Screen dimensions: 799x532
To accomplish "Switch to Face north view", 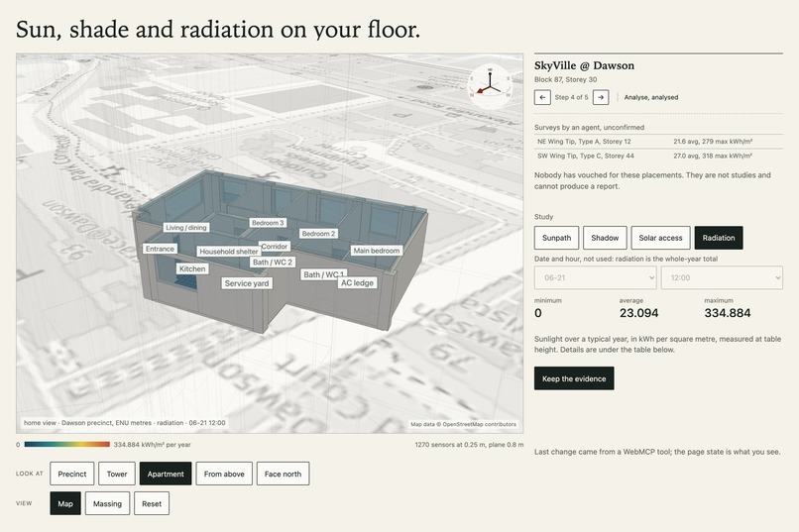I will click(x=283, y=474).
